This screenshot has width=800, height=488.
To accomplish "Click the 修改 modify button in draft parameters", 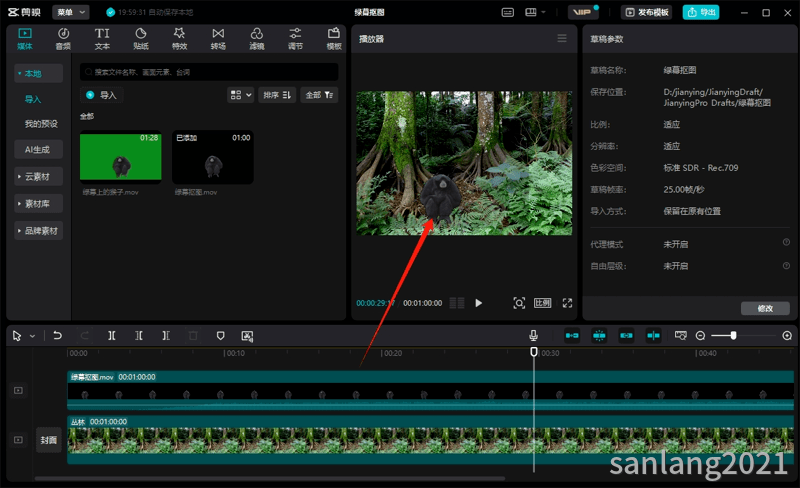I will tap(765, 308).
